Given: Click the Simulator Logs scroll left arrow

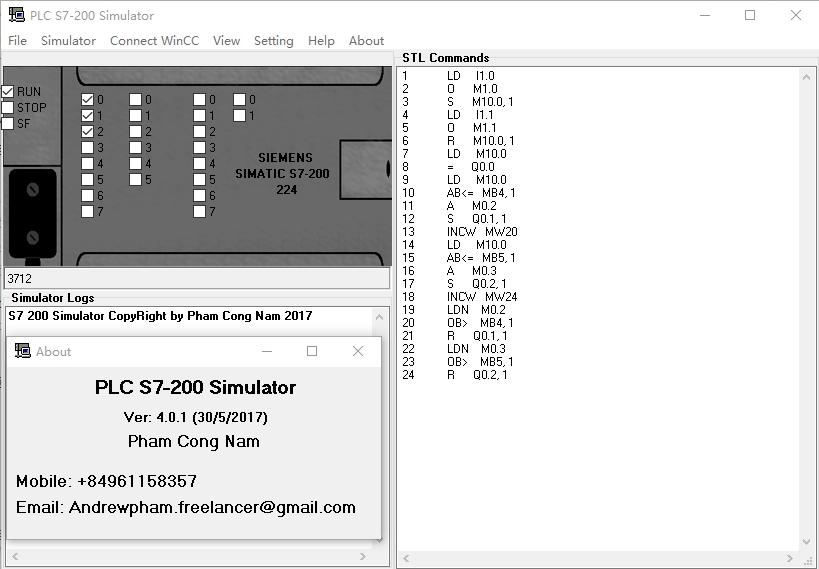Looking at the screenshot, I should (x=15, y=556).
